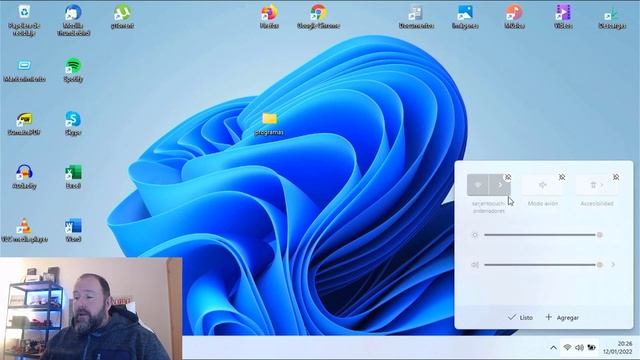Toggle the Wi-Fi quick setting button

pos(478,185)
